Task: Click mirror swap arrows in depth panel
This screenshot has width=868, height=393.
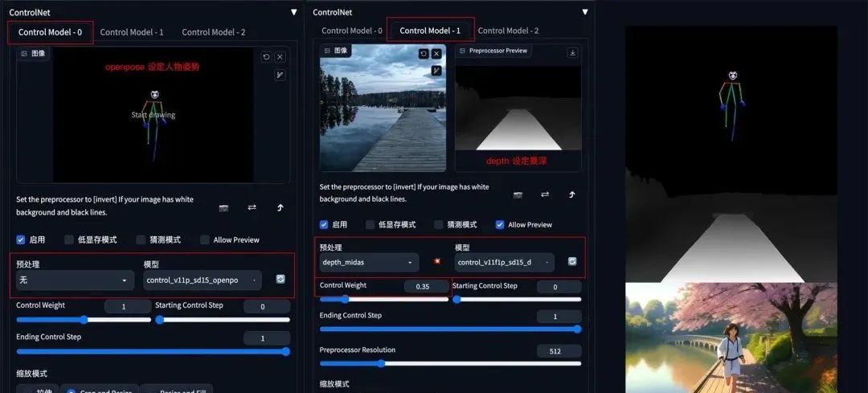Action: [545, 194]
